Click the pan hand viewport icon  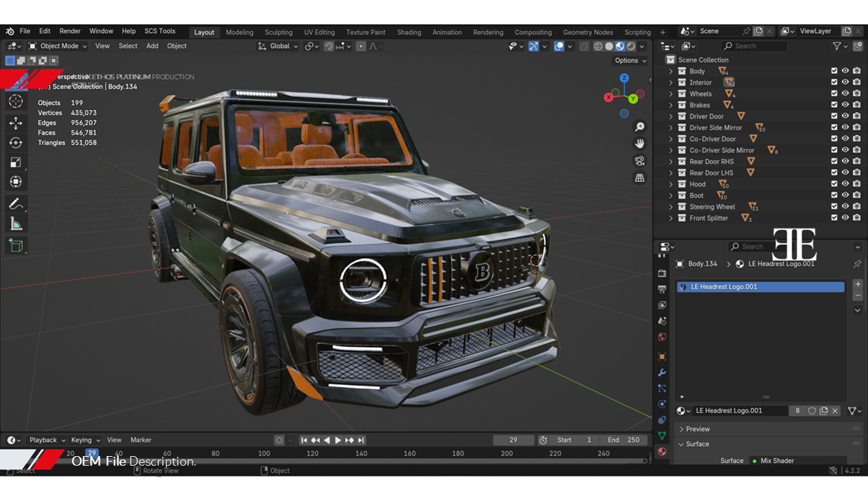pyautogui.click(x=639, y=144)
